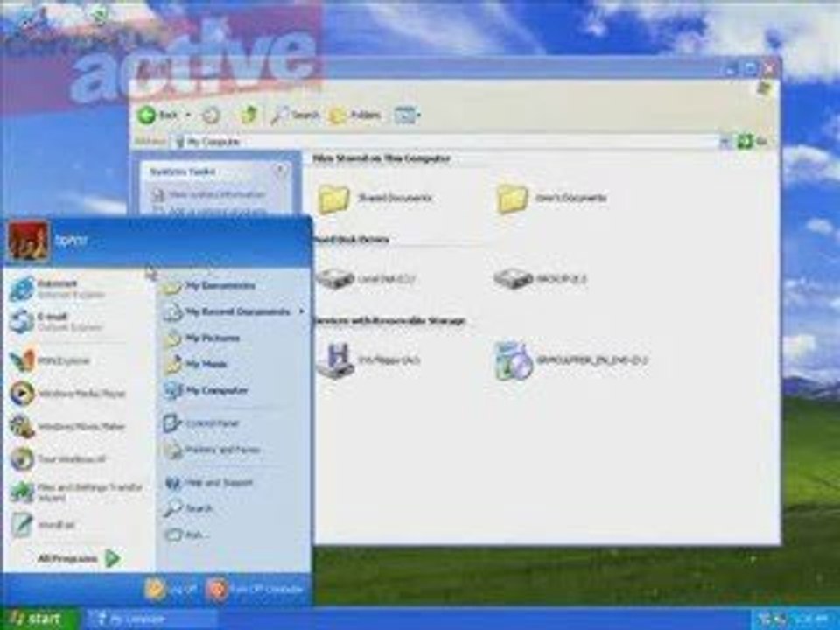Click the Forward toolbar button
Image resolution: width=840 pixels, height=630 pixels.
pyautogui.click(x=211, y=115)
